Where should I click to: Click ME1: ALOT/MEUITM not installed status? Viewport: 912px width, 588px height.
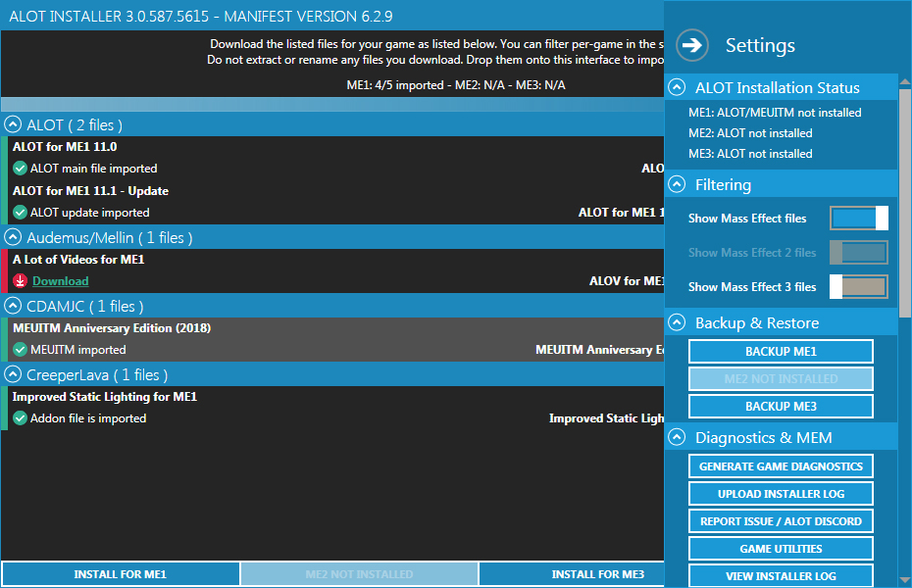tap(775, 113)
